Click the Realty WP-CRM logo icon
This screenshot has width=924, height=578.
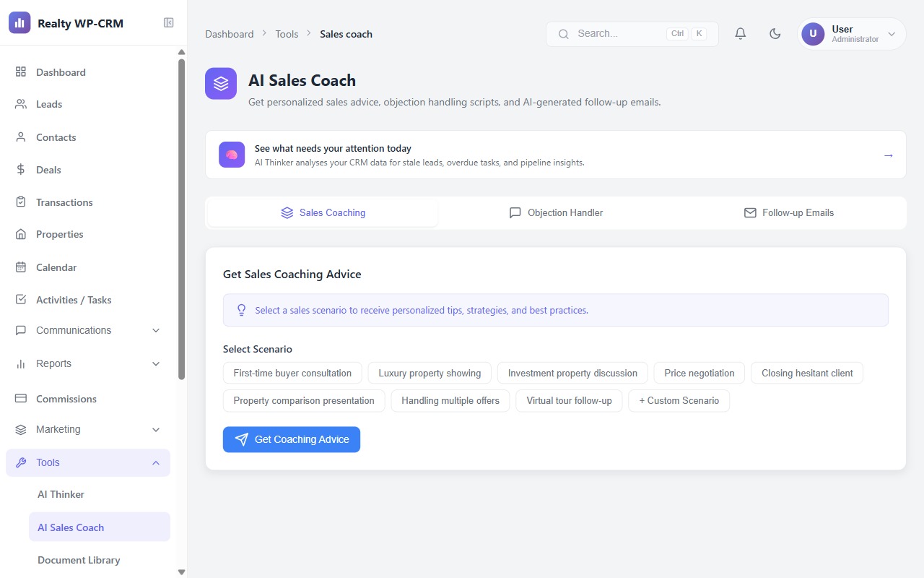(19, 22)
